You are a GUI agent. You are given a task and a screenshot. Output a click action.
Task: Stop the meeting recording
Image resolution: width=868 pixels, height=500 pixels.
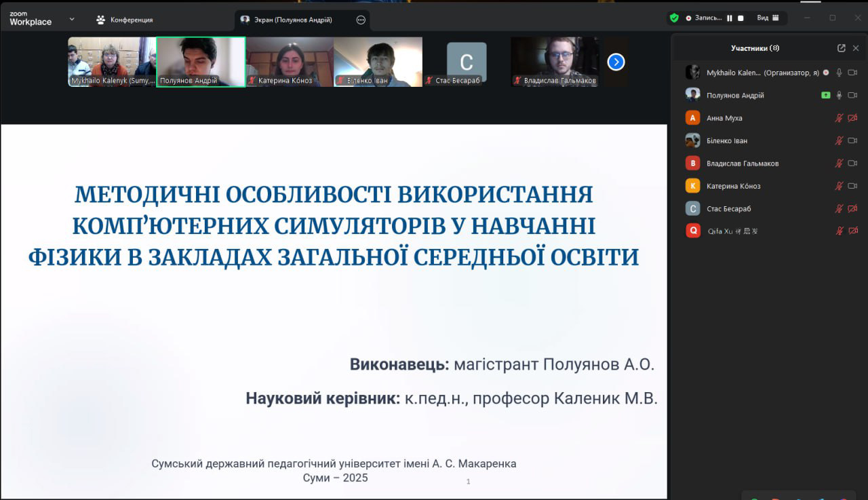point(741,18)
